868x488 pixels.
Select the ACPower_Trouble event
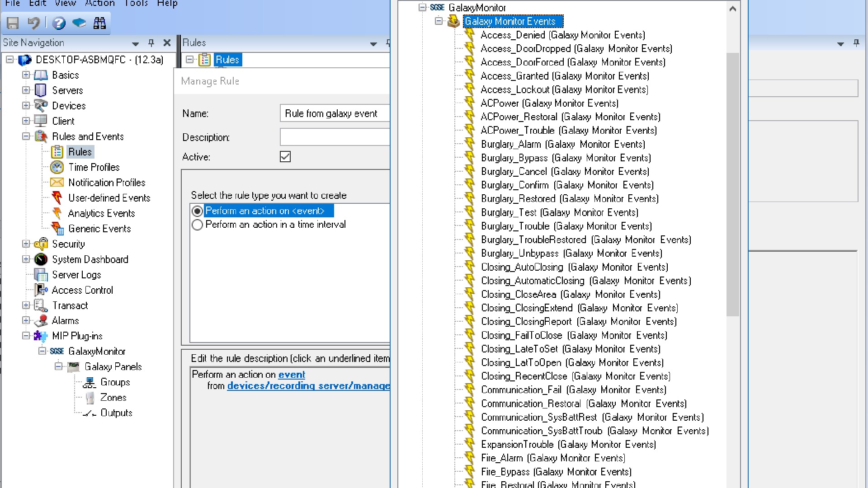[x=568, y=131]
